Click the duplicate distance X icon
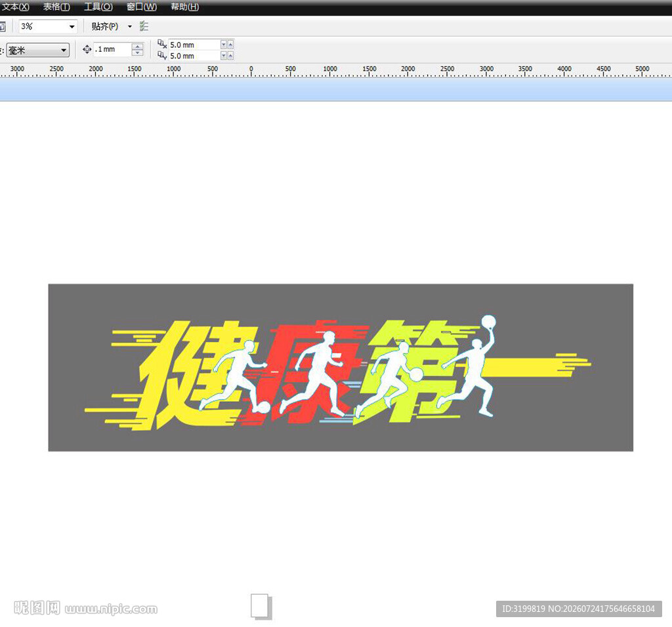Screen dimensions: 672x627 (162, 44)
